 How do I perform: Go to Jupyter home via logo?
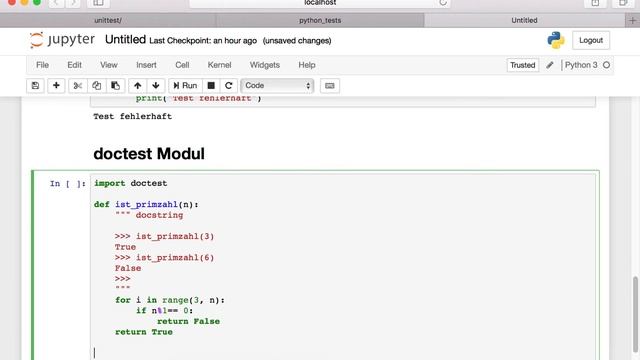(62, 40)
